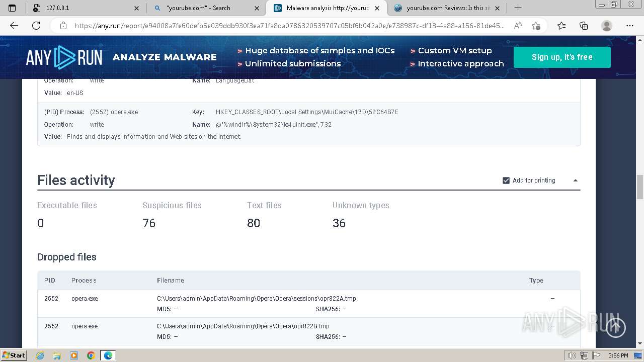This screenshot has width=644, height=362.
Task: Select the Edge taskbar button
Action: pos(108,355)
